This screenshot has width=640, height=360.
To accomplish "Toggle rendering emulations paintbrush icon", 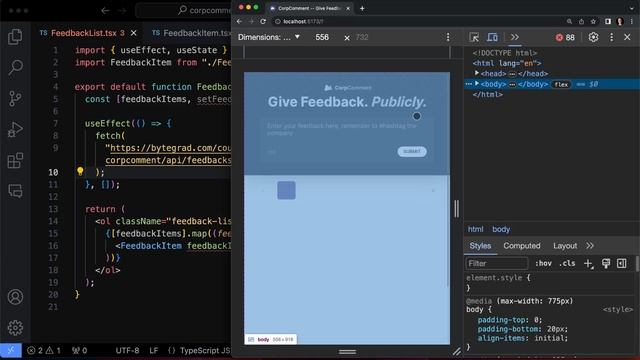I will click(606, 263).
